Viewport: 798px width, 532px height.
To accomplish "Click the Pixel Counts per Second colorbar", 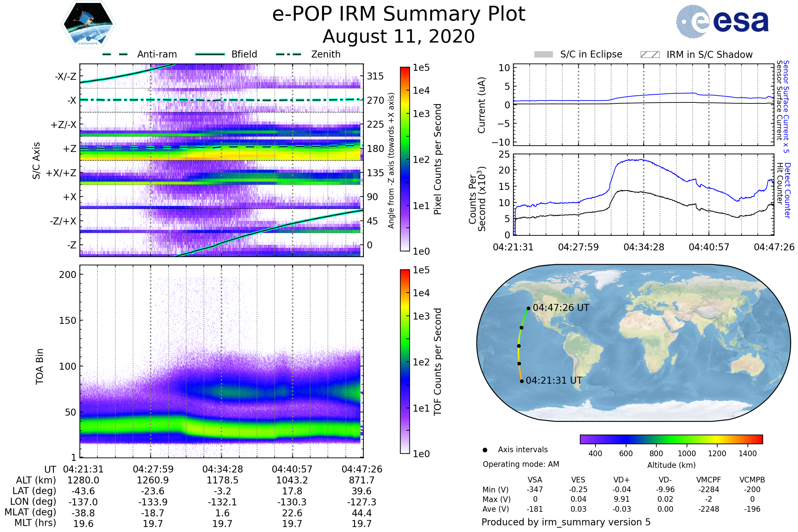I will [405, 159].
